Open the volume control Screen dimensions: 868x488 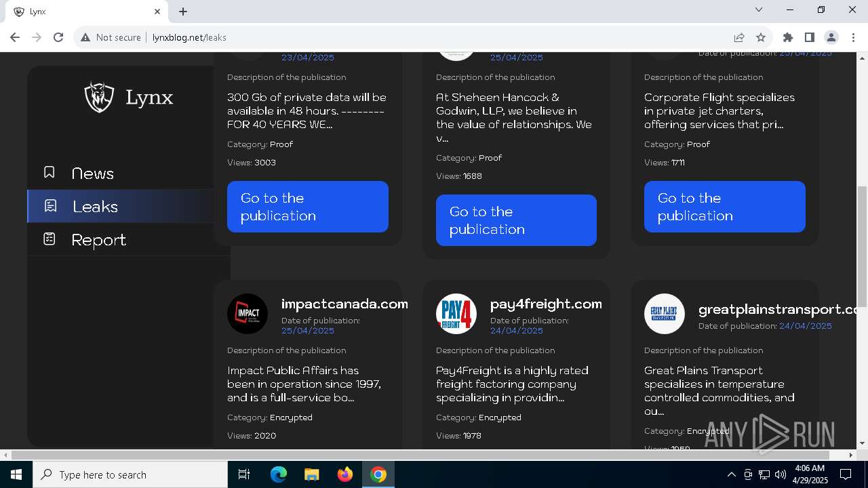[x=781, y=474]
